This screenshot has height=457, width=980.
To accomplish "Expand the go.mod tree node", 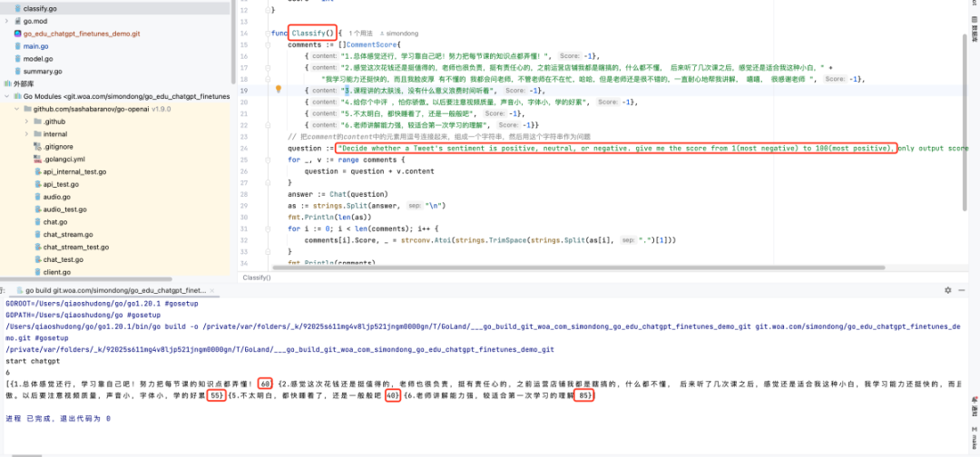I will 6,21.
